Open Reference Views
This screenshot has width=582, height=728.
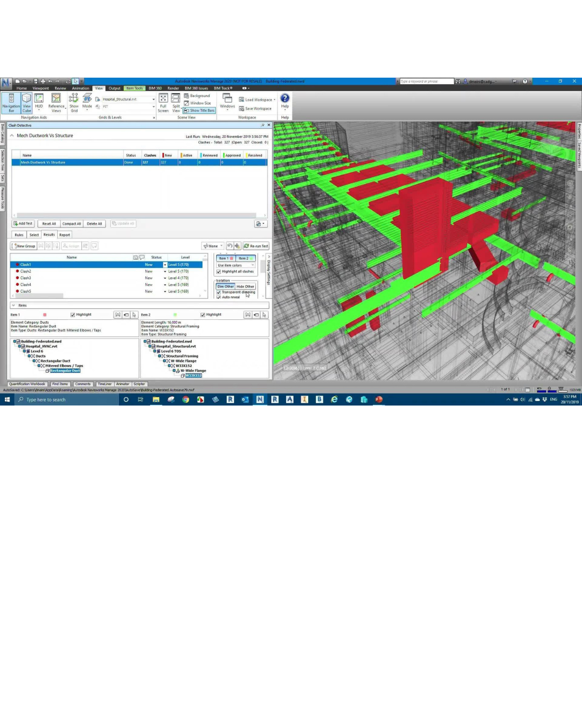click(56, 102)
